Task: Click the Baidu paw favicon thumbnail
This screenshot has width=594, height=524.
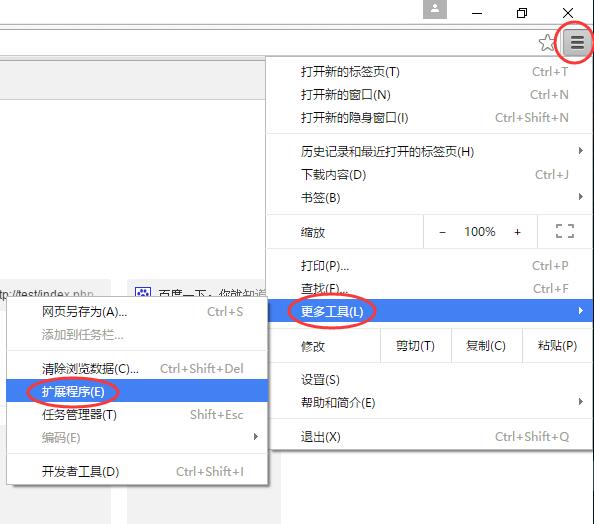Action: 143,292
